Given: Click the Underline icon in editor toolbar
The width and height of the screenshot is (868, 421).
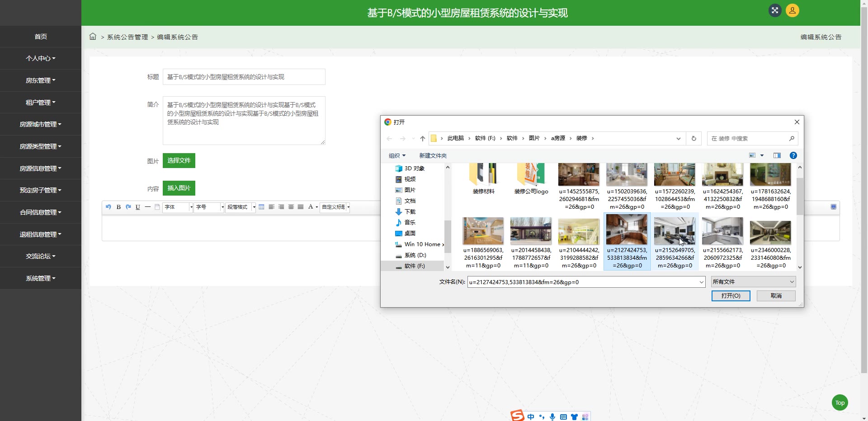Looking at the screenshot, I should pos(138,207).
